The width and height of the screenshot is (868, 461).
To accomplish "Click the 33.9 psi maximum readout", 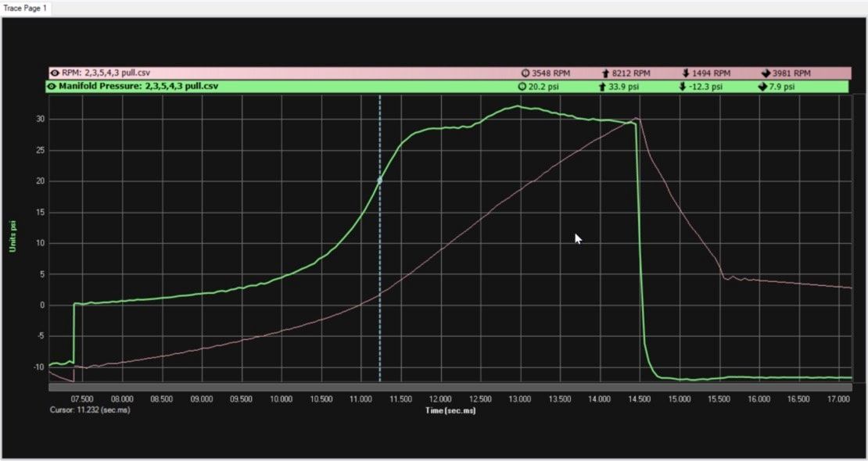I will 623,87.
